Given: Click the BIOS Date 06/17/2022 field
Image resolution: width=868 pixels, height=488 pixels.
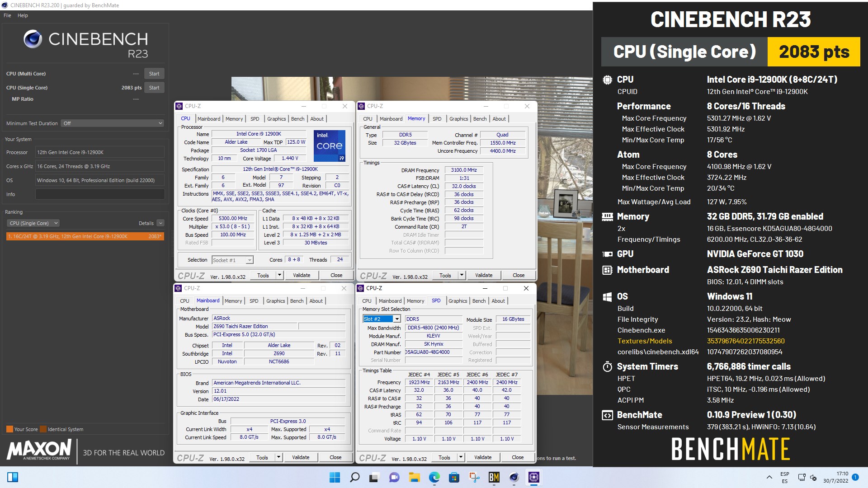Looking at the screenshot, I should click(279, 399).
